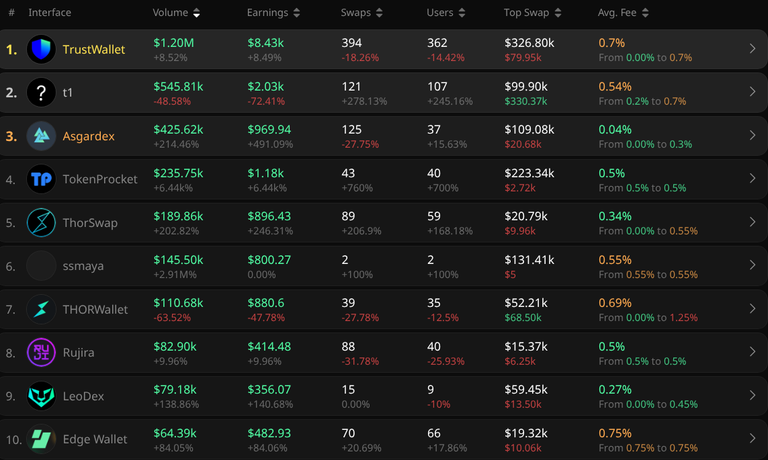Expand the Rujira row chevron
The width and height of the screenshot is (768, 460).
coord(752,352)
